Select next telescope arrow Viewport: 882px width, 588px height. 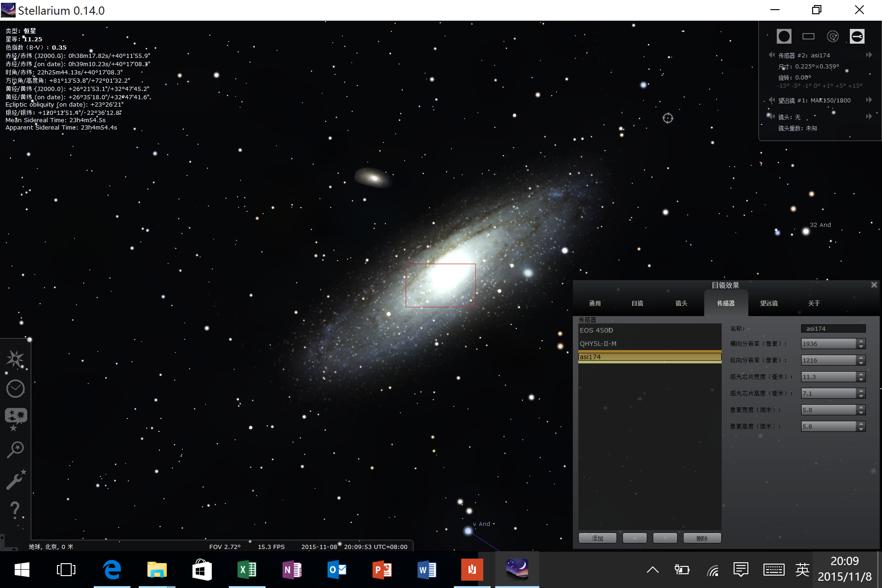coord(869,100)
